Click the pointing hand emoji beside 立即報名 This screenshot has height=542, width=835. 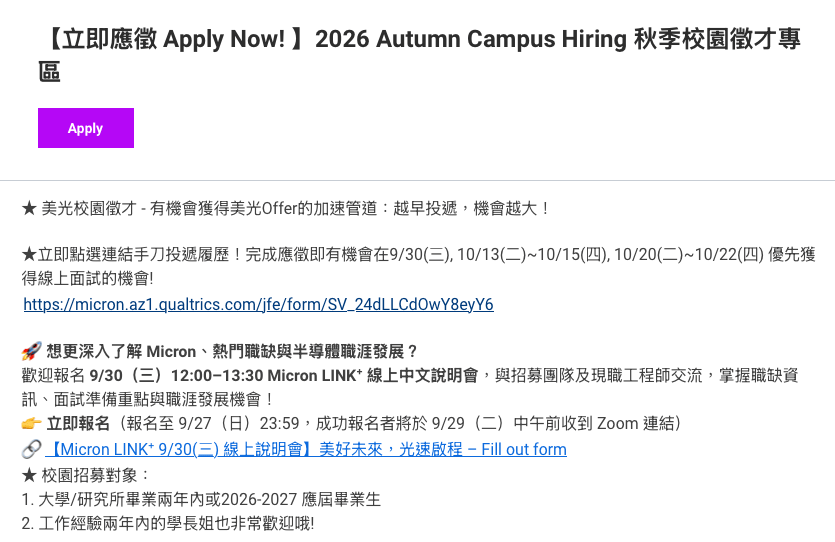coord(31,423)
